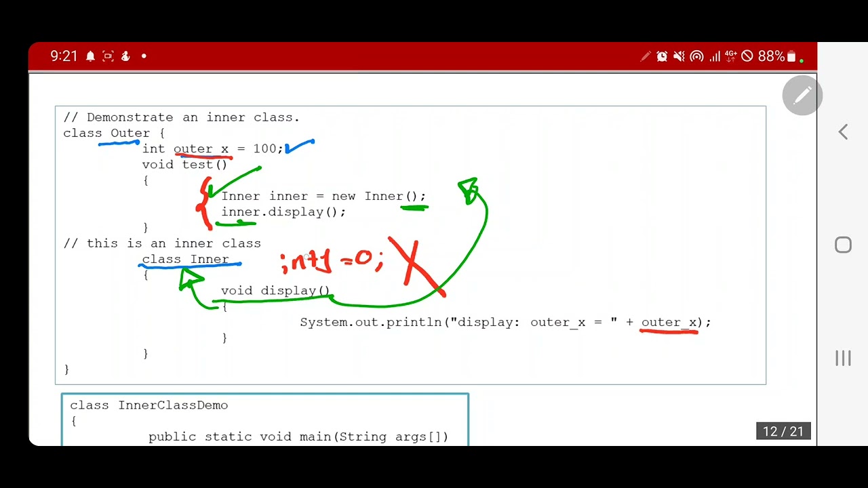
Task: Tap the muted sound status icon
Action: pyautogui.click(x=679, y=56)
